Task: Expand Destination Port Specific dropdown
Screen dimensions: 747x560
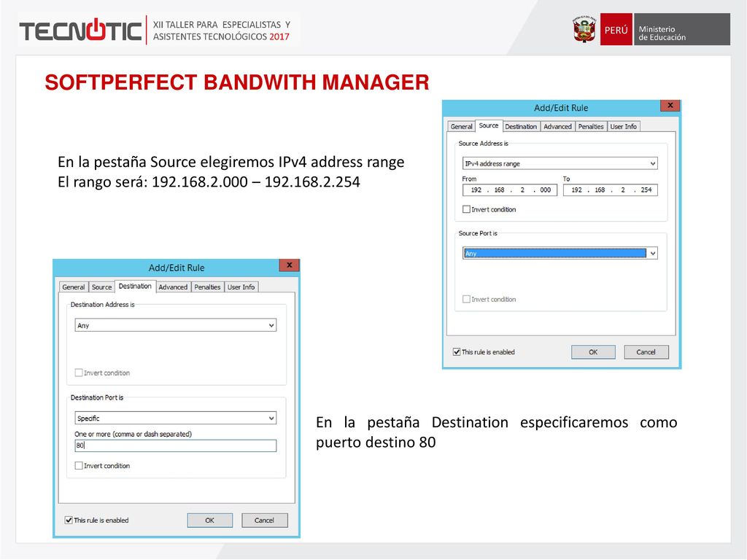Action: (x=271, y=418)
